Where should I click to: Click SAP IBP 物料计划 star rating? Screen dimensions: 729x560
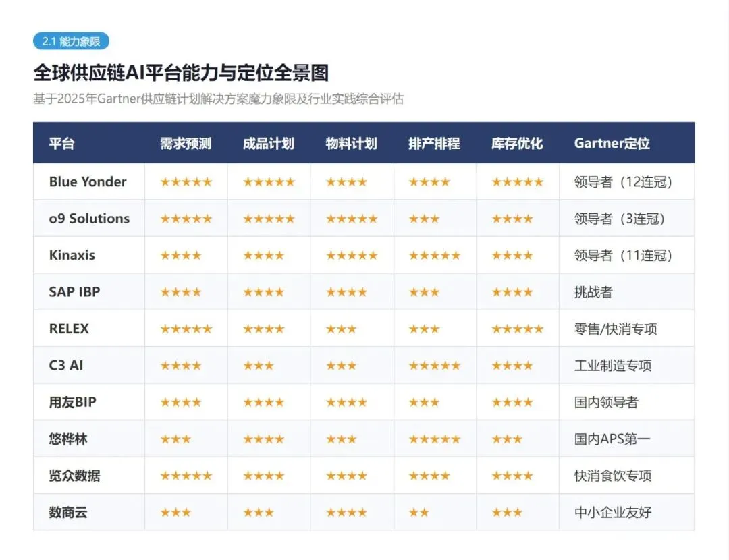[346, 292]
